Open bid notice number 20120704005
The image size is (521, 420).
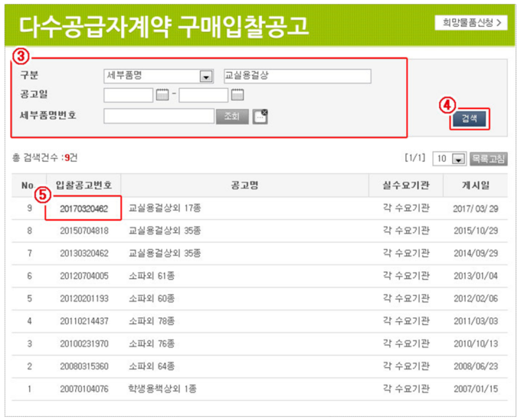[x=84, y=276]
